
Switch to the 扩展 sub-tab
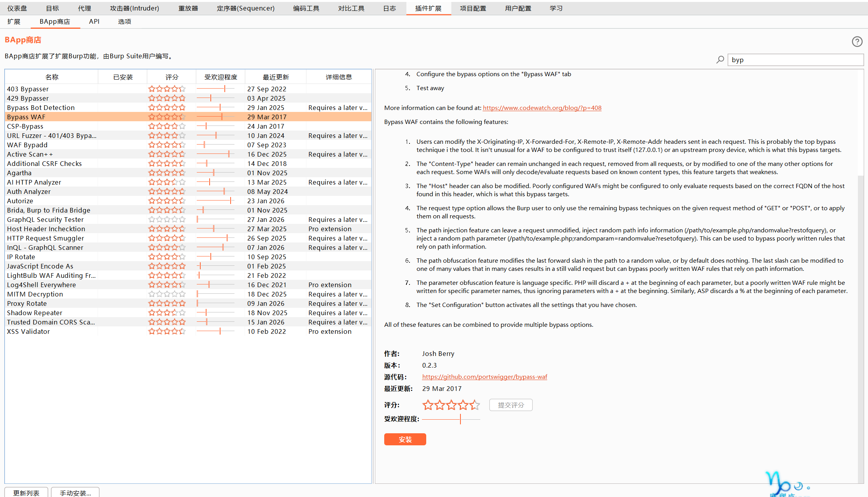[14, 21]
